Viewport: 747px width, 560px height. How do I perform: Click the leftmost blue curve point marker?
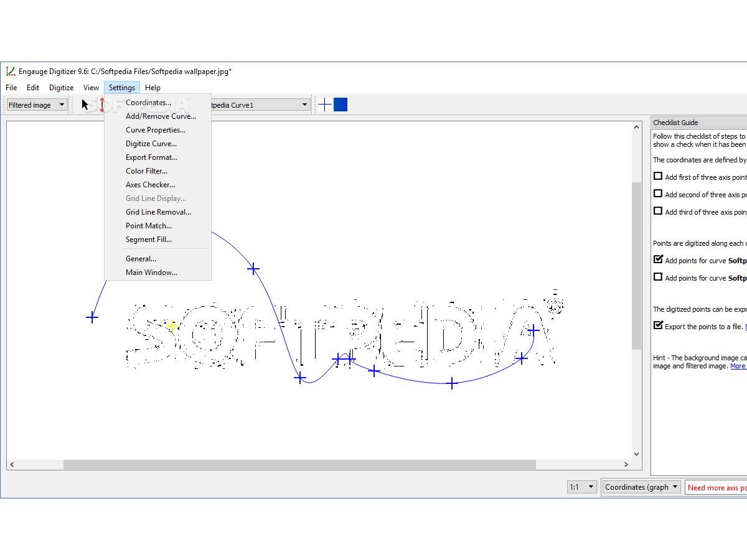pos(92,318)
